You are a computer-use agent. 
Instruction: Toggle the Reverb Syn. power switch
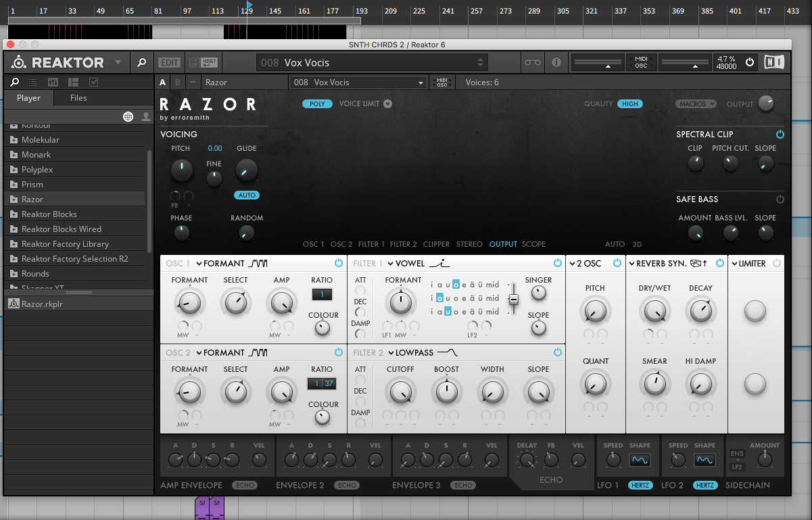719,263
